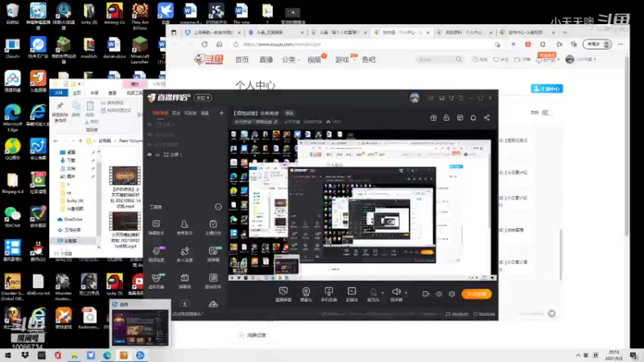The height and width of the screenshot is (362, 644).
Task: Click the orange start-stream button
Action: [x=477, y=294]
